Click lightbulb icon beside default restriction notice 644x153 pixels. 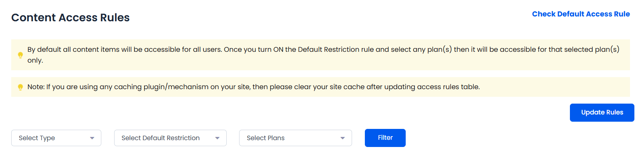click(20, 55)
